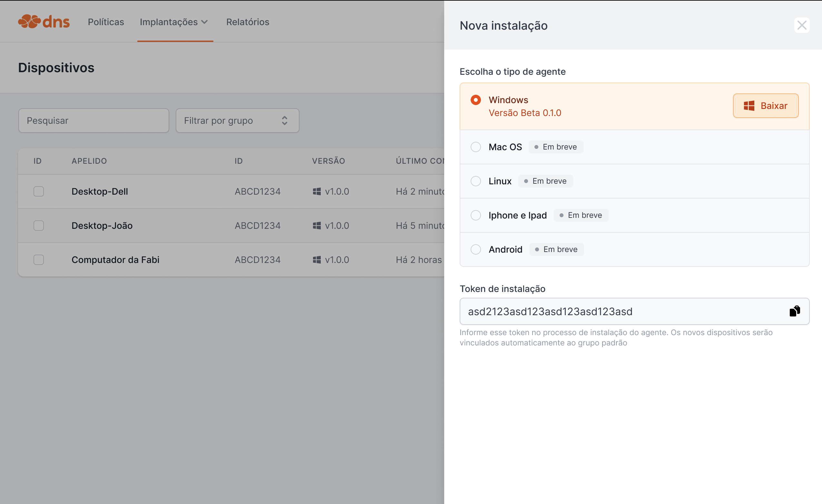Image resolution: width=822 pixels, height=504 pixels.
Task: Close the Nova instalação panel
Action: 802,25
